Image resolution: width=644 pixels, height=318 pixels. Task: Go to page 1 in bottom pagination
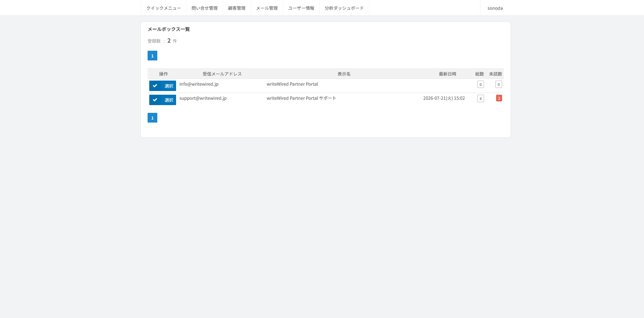[152, 118]
